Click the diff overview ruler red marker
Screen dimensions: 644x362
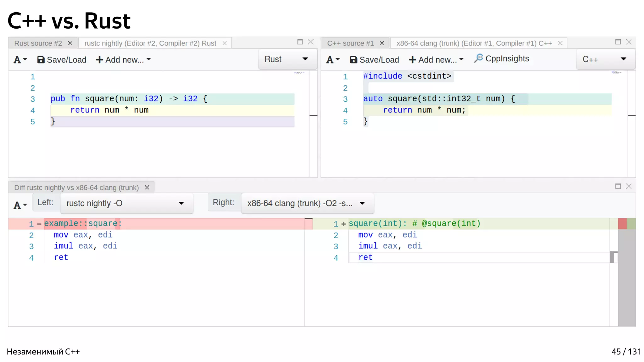622,224
